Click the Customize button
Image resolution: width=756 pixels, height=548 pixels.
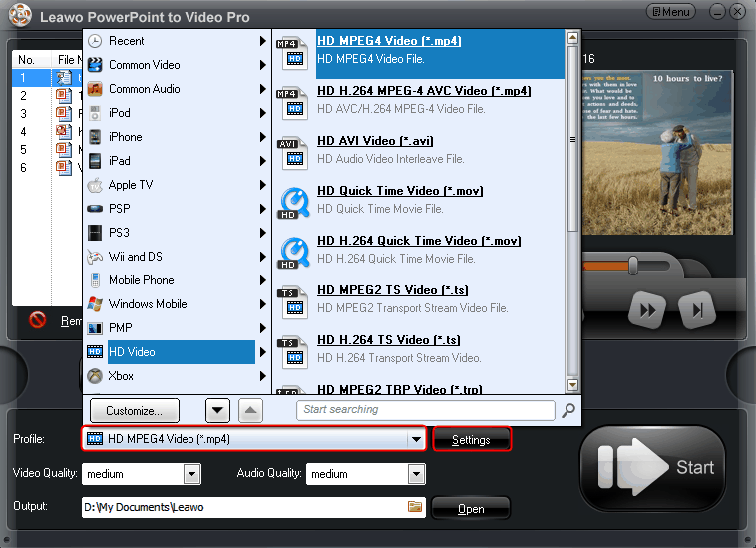point(135,411)
